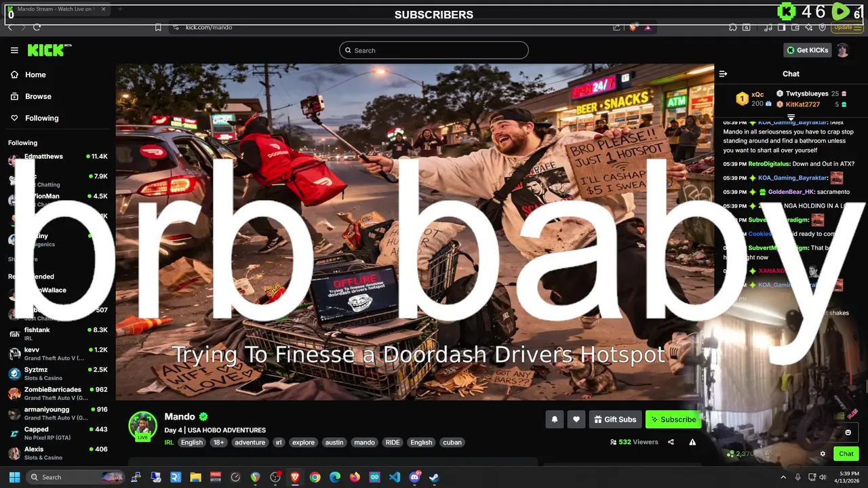The image size is (868, 488).
Task: Bookmark this page in the address bar
Action: (x=158, y=27)
